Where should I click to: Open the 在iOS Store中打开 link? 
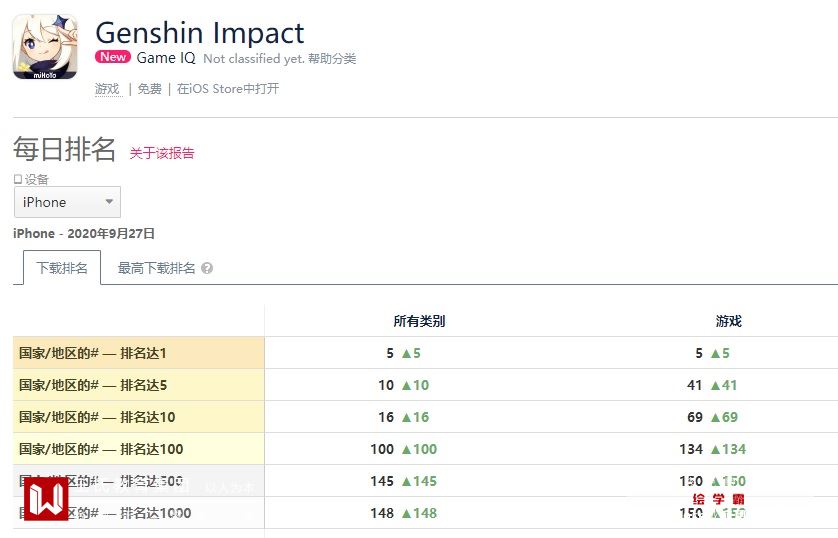[228, 89]
